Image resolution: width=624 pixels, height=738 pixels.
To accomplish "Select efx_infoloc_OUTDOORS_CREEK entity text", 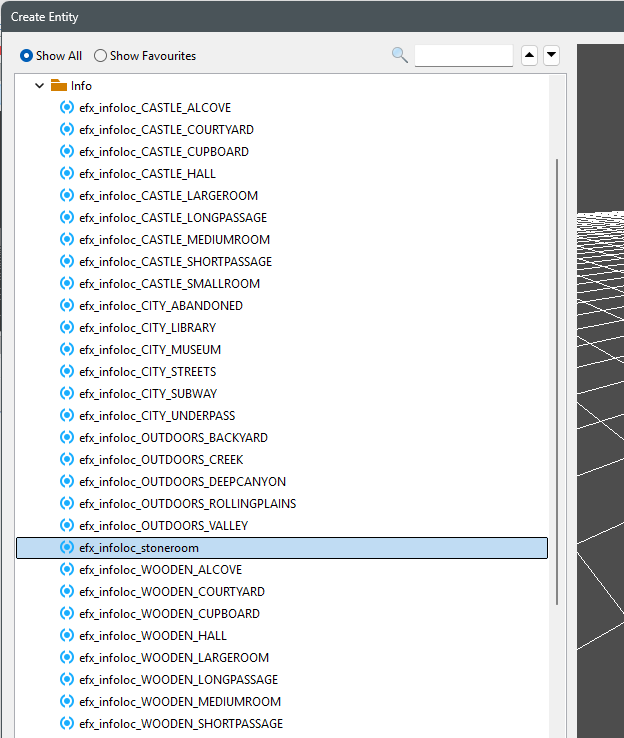I will (161, 460).
